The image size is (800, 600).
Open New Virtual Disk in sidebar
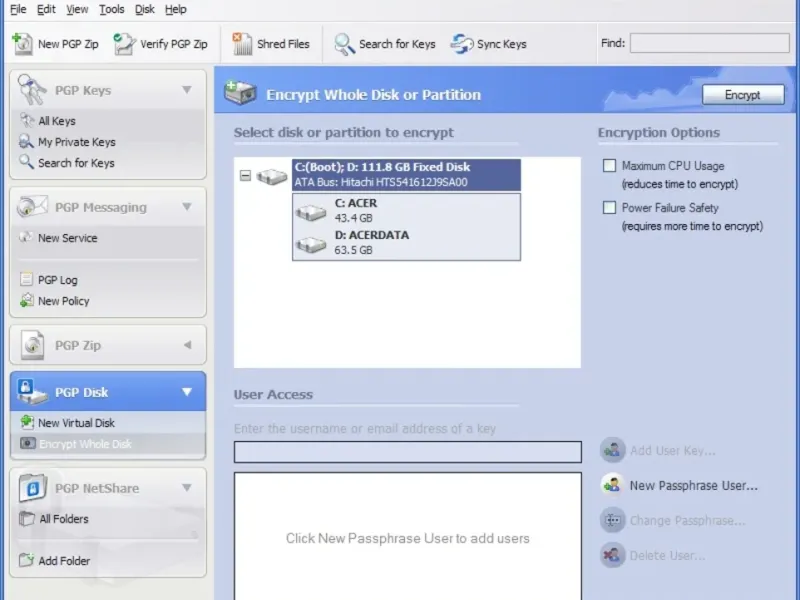click(x=77, y=422)
